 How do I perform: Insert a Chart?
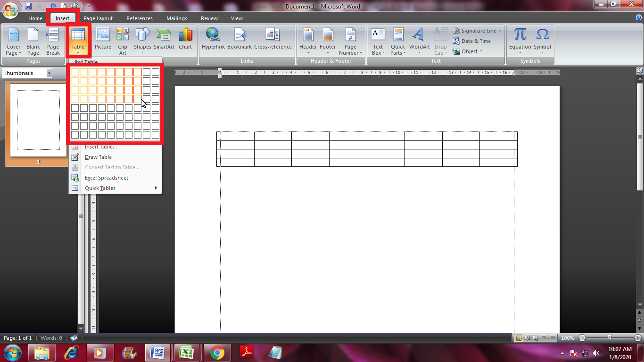185,41
